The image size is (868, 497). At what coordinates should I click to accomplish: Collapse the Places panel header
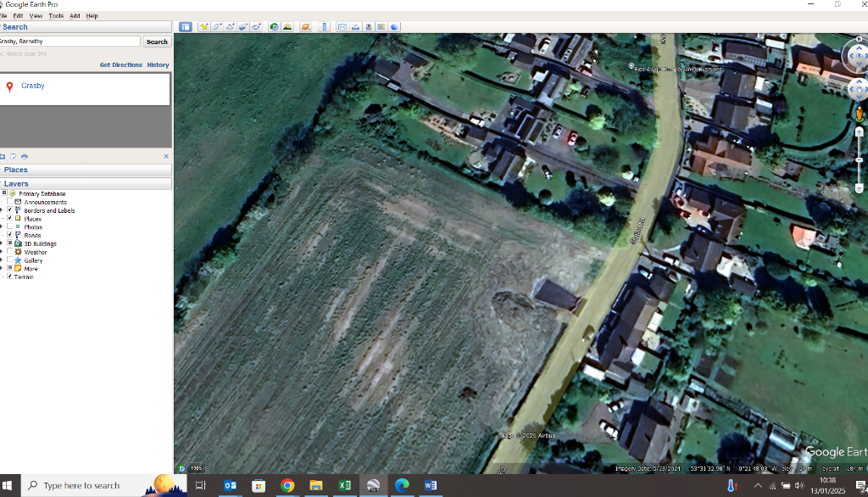click(x=16, y=170)
